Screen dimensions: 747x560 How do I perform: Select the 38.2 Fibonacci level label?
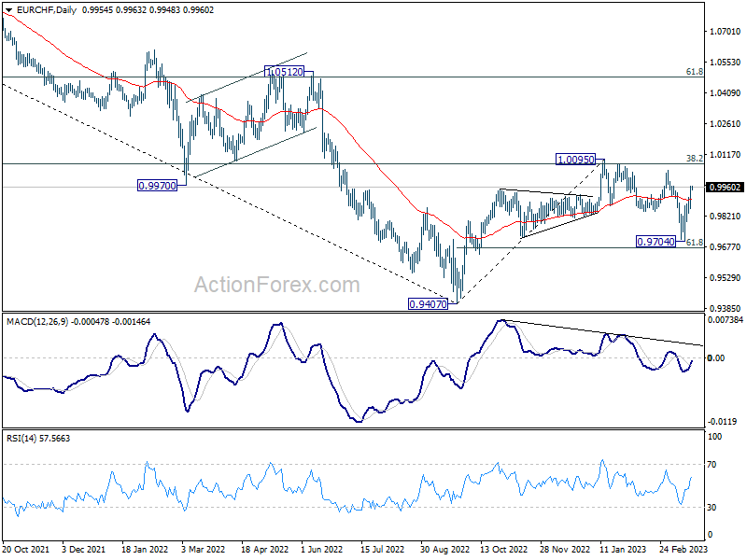pos(694,159)
